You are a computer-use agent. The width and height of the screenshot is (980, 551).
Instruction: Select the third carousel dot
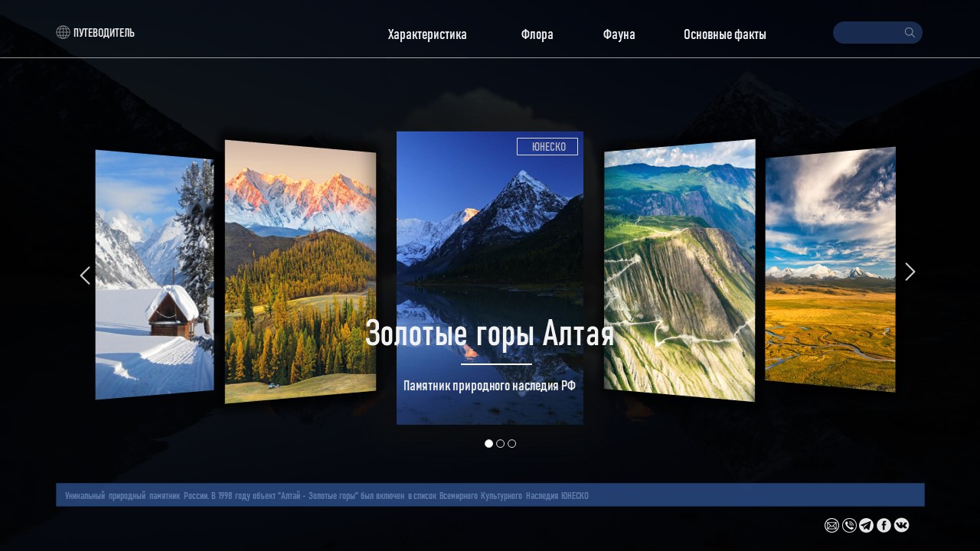click(x=512, y=443)
